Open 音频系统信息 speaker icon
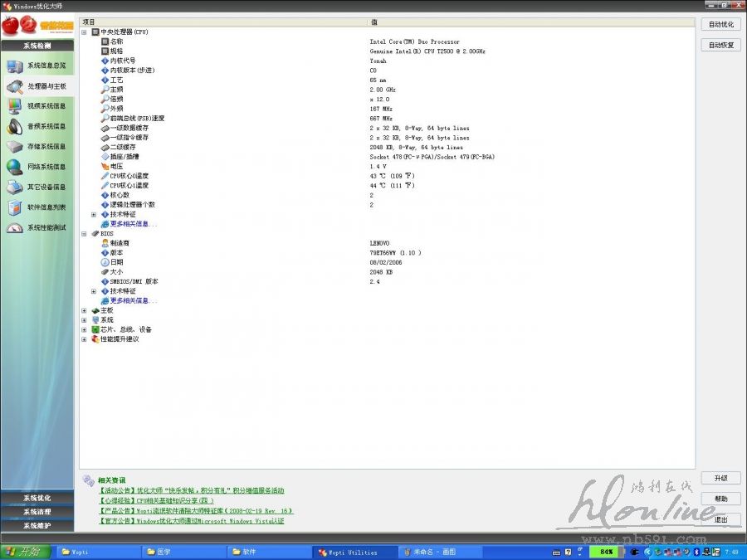This screenshot has width=747, height=560. point(15,126)
